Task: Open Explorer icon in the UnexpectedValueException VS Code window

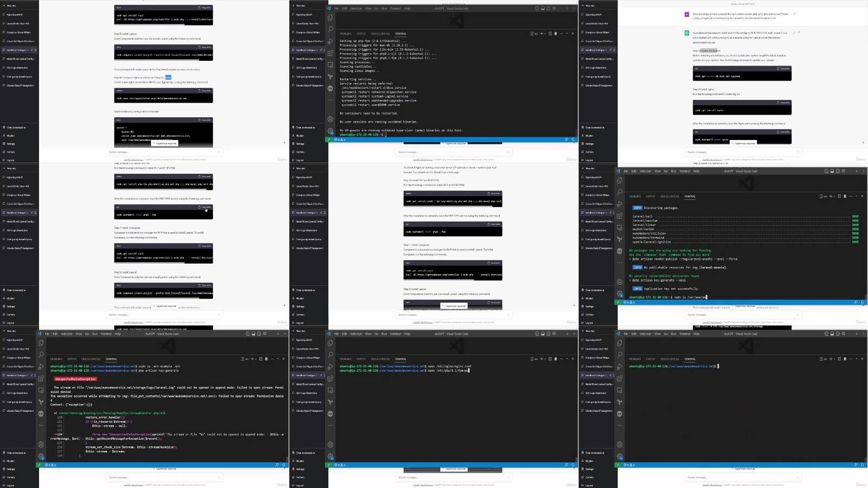Action: tap(41, 343)
